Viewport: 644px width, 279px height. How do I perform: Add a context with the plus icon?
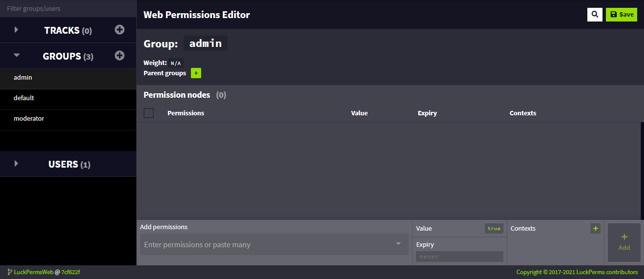click(595, 228)
